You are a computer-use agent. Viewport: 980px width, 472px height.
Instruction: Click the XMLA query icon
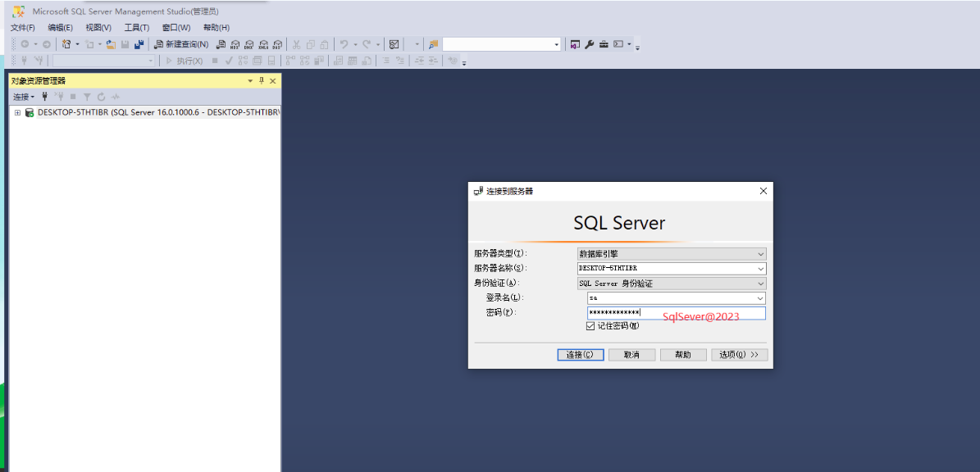[263, 44]
